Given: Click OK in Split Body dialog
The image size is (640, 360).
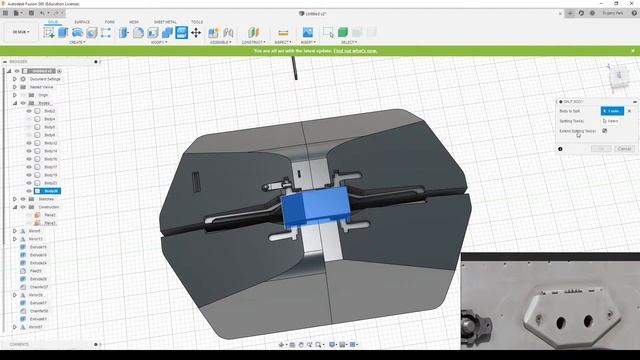Looking at the screenshot, I should pos(601,149).
